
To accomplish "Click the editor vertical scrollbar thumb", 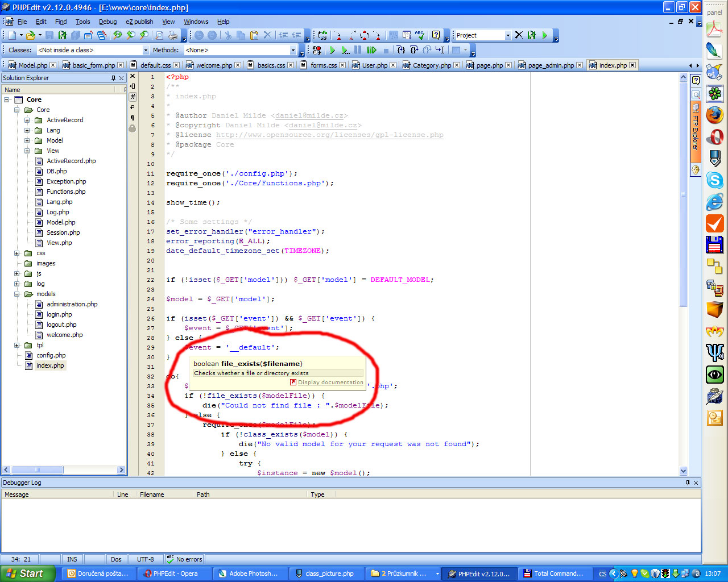I will [x=684, y=193].
